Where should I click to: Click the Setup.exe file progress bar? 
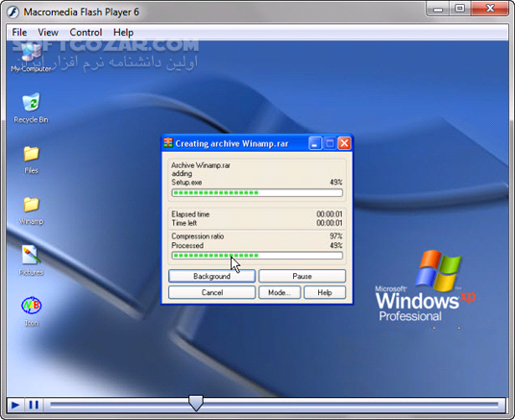(257, 192)
